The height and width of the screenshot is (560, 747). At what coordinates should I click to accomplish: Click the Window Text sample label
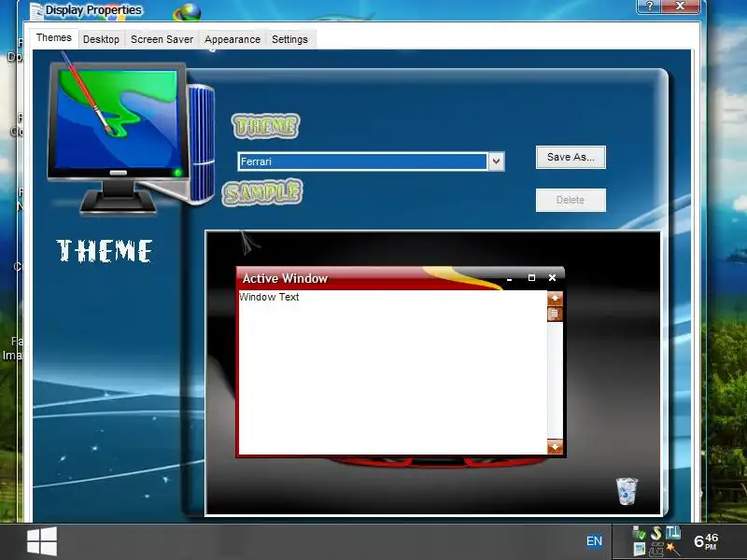point(269,297)
